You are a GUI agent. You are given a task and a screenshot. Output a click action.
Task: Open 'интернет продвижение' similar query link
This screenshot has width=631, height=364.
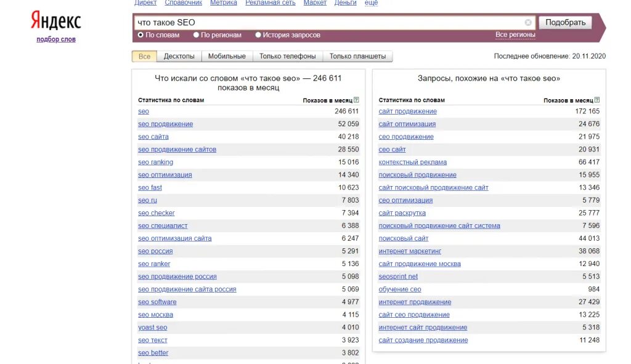tap(415, 302)
